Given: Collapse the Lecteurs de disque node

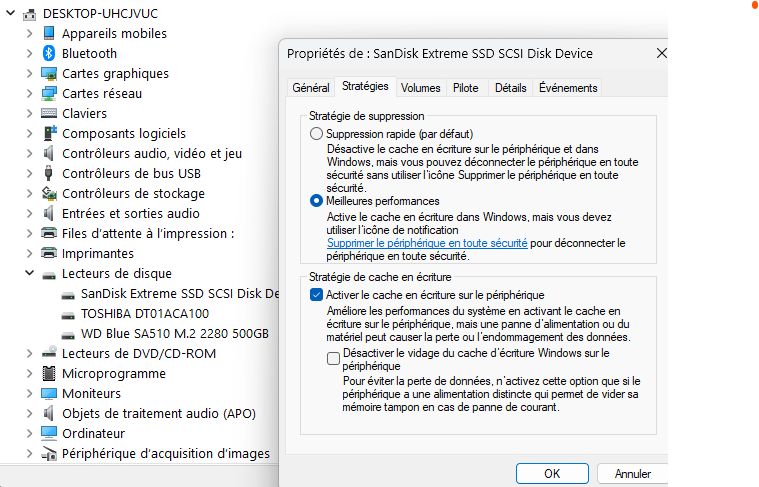Looking at the screenshot, I should coord(30,273).
